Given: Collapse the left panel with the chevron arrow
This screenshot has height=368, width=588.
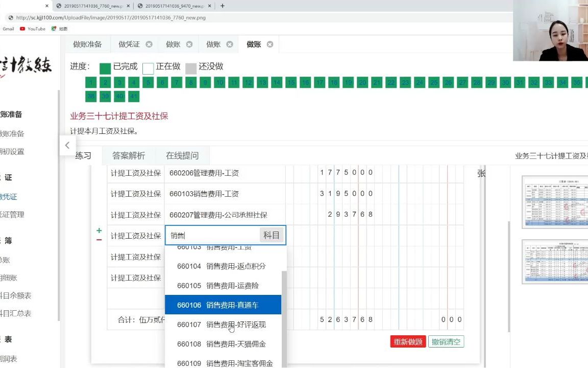Looking at the screenshot, I should pos(67,145).
